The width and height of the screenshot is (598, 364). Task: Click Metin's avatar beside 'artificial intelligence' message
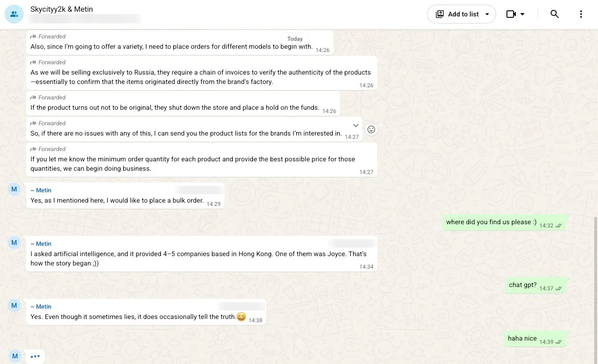click(x=14, y=243)
